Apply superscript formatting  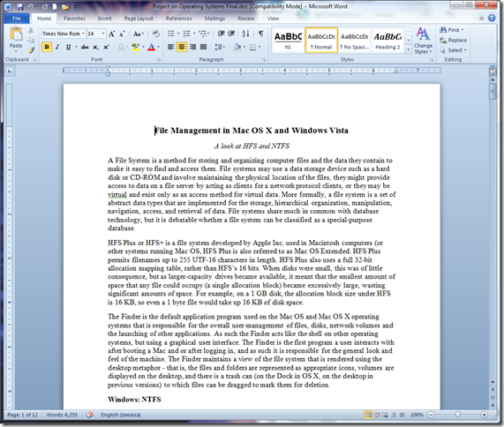click(106, 48)
